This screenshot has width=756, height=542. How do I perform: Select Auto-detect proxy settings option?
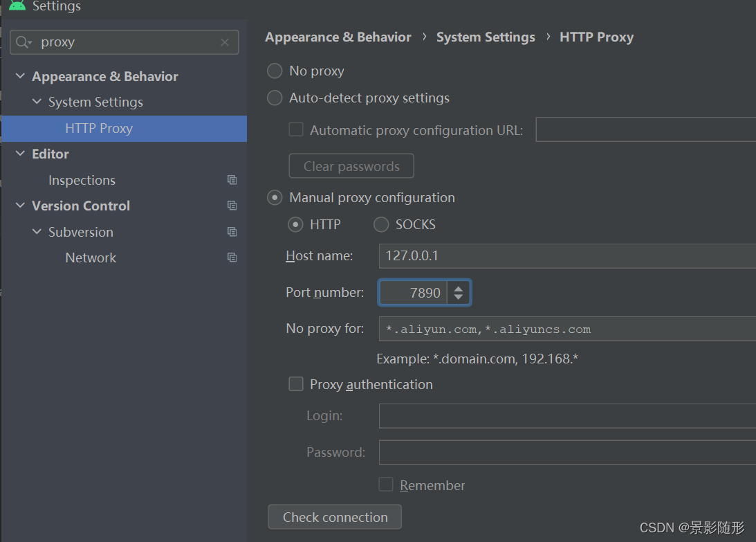[275, 98]
